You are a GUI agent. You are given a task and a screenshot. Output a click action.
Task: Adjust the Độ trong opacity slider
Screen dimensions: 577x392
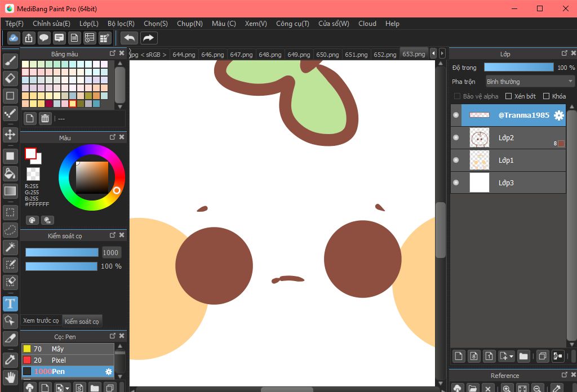519,67
